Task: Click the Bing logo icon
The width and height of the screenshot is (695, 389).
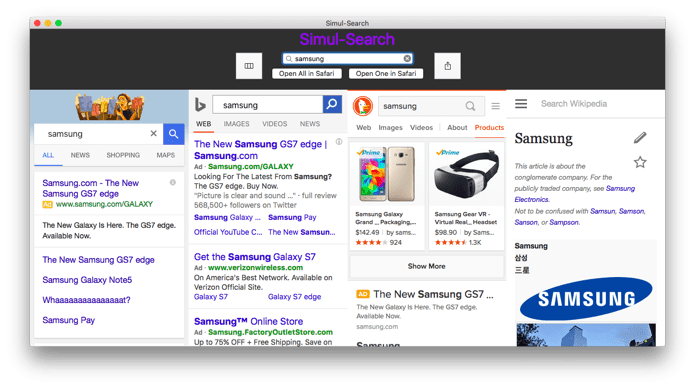Action: pyautogui.click(x=200, y=105)
